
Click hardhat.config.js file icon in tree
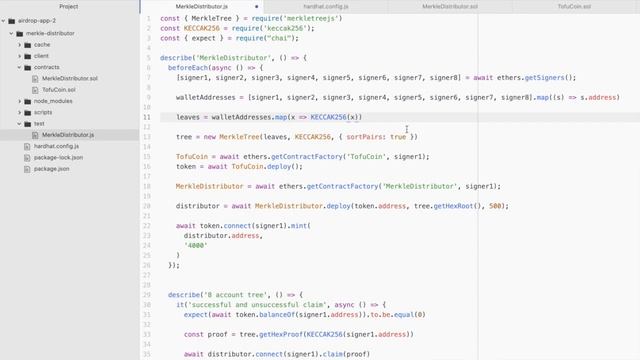click(27, 146)
